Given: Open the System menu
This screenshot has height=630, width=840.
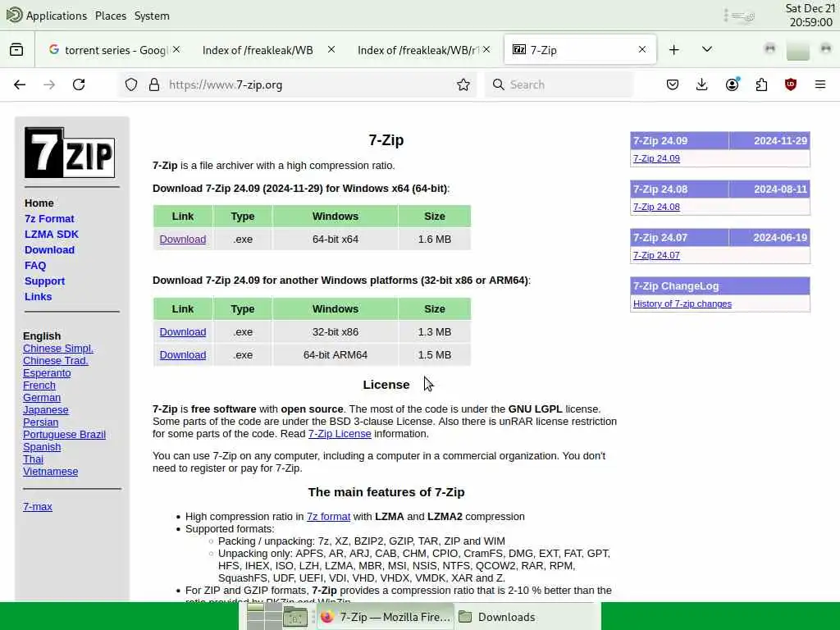Looking at the screenshot, I should 152,16.
